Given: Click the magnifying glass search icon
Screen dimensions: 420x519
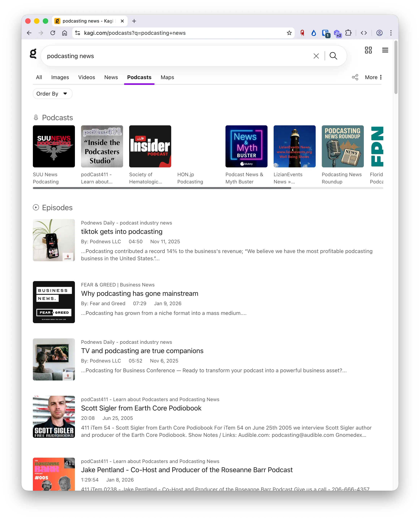Looking at the screenshot, I should (x=333, y=56).
